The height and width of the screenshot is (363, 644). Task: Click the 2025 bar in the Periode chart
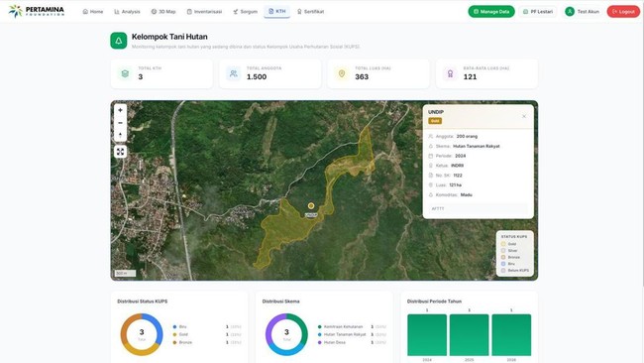pos(469,335)
